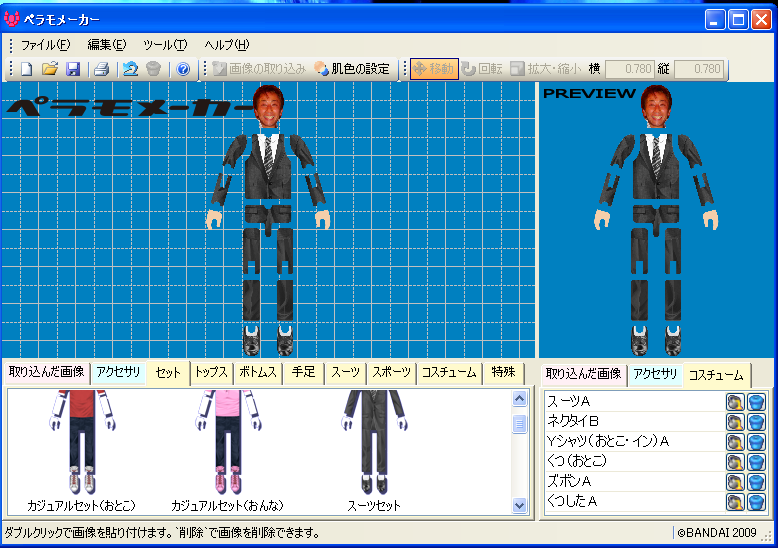Select the 回転 rotate tool
Screen dimensions: 778x548
[x=481, y=68]
